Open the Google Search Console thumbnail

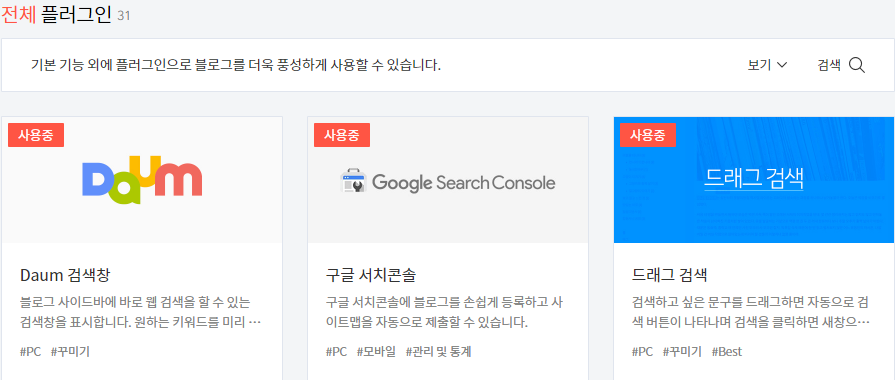pyautogui.click(x=448, y=180)
